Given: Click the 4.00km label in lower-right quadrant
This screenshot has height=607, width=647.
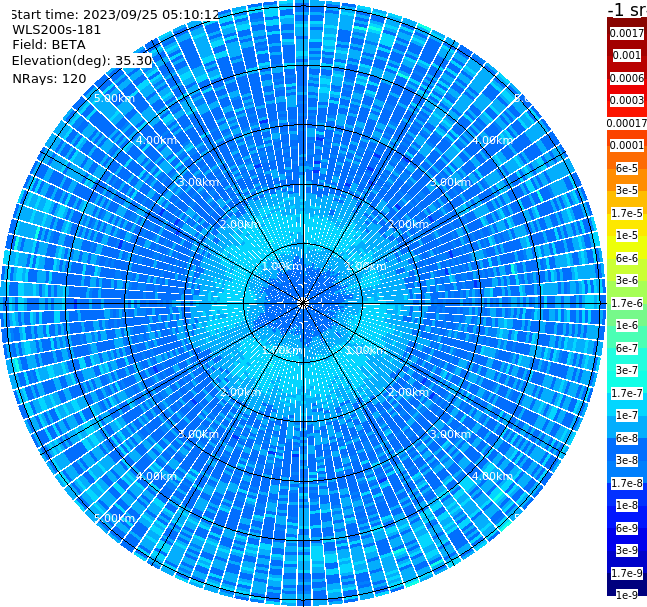Looking at the screenshot, I should [x=493, y=476].
